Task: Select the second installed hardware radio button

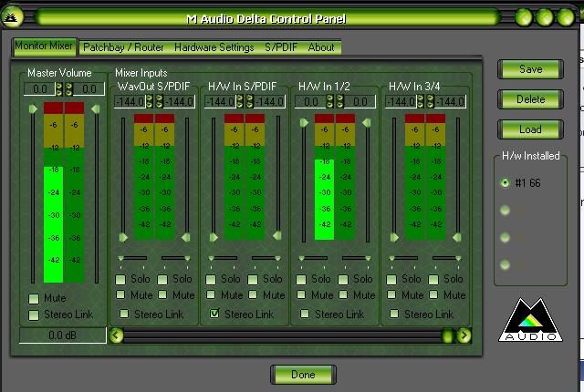Action: tap(505, 211)
